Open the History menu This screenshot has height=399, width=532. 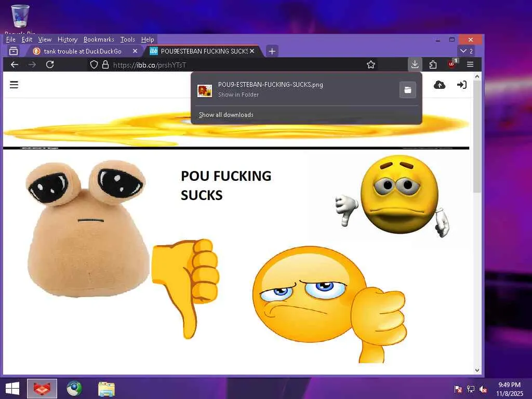[x=68, y=39]
